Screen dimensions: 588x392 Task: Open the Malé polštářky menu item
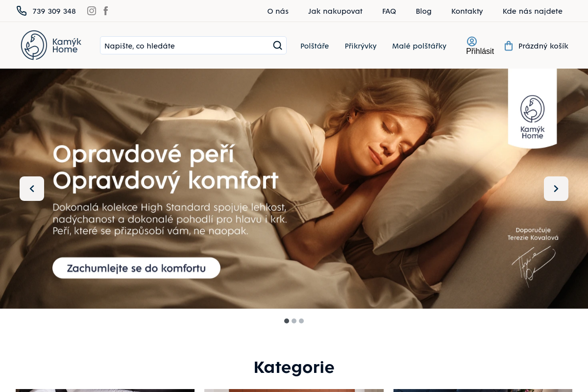[x=419, y=46]
